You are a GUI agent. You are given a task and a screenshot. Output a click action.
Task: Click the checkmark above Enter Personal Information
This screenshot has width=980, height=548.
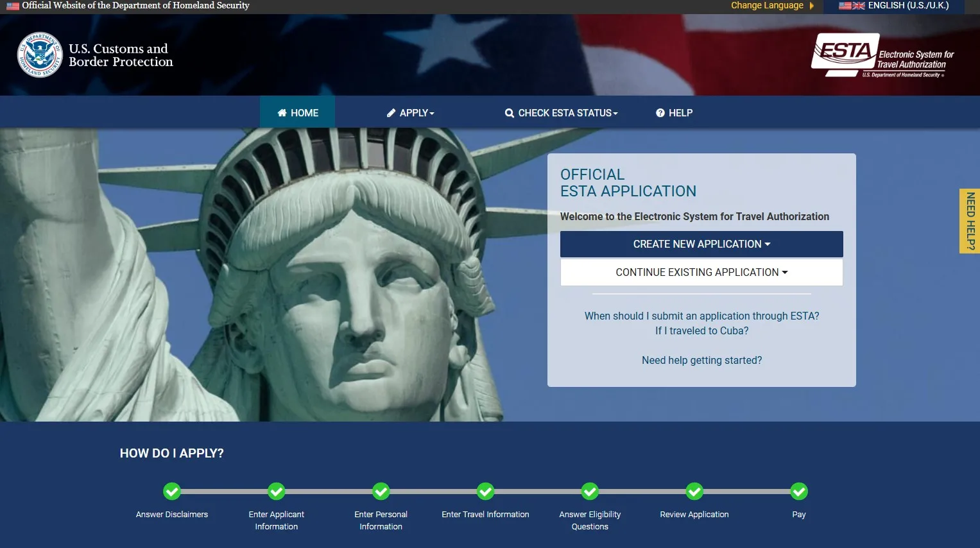[381, 492]
